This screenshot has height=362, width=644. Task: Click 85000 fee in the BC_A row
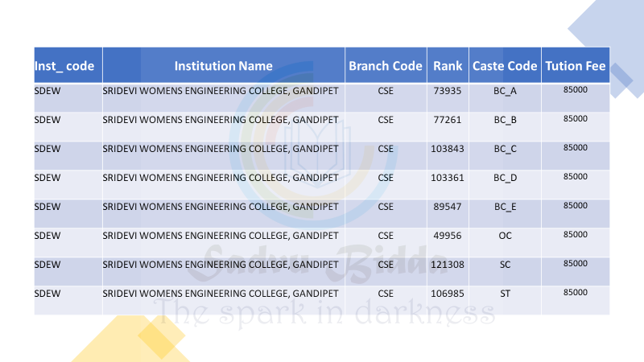(x=576, y=89)
